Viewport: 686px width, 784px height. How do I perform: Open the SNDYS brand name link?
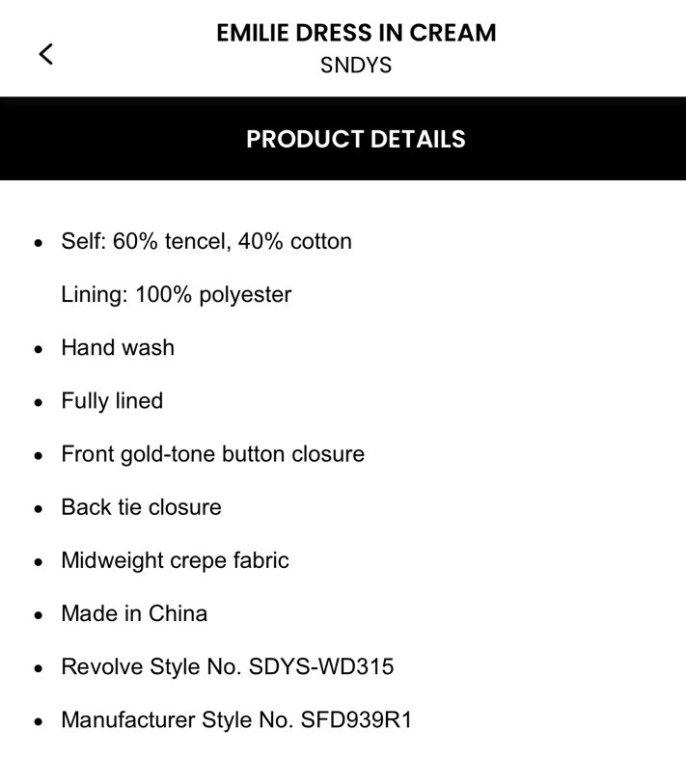pyautogui.click(x=356, y=67)
